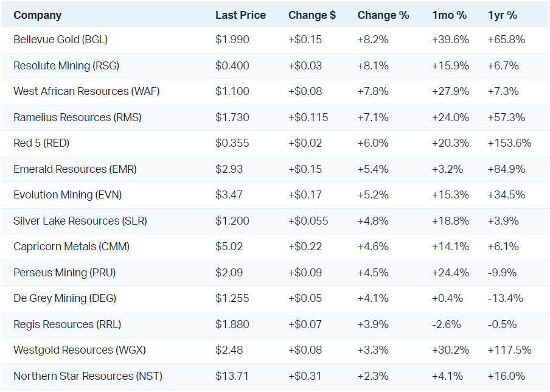Open Northern Star Resources (NST)

(88, 376)
